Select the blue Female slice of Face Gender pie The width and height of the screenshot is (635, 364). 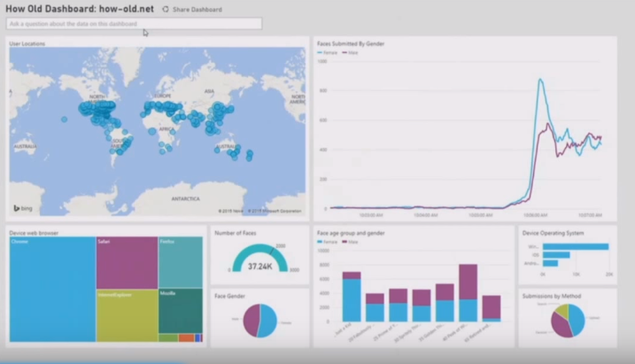[269, 321]
